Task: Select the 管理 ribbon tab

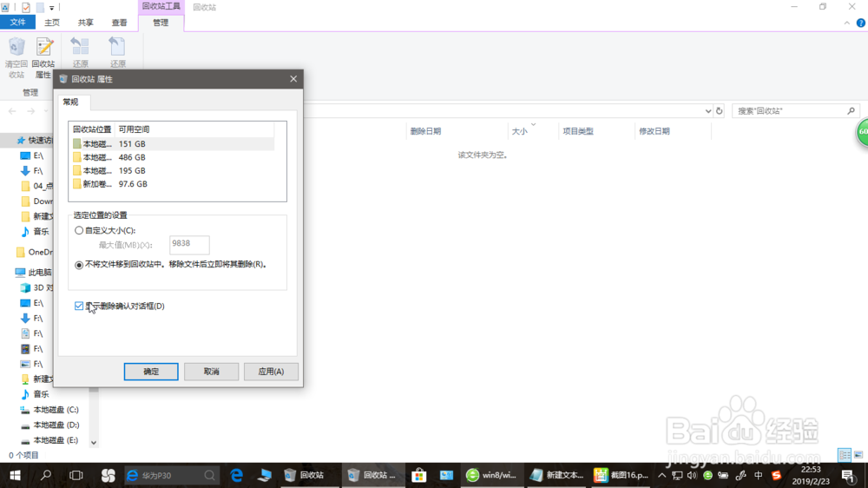Action: pyautogui.click(x=161, y=23)
